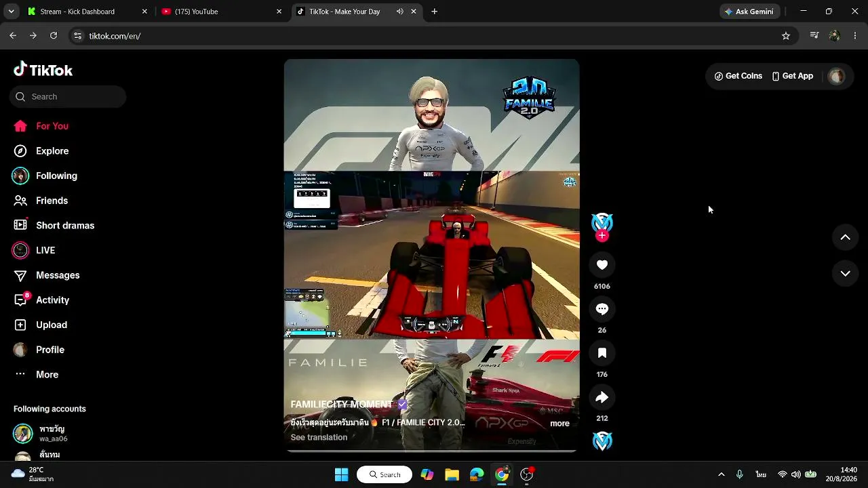This screenshot has height=488, width=868.
Task: Click the video progress bar
Action: [x=431, y=450]
